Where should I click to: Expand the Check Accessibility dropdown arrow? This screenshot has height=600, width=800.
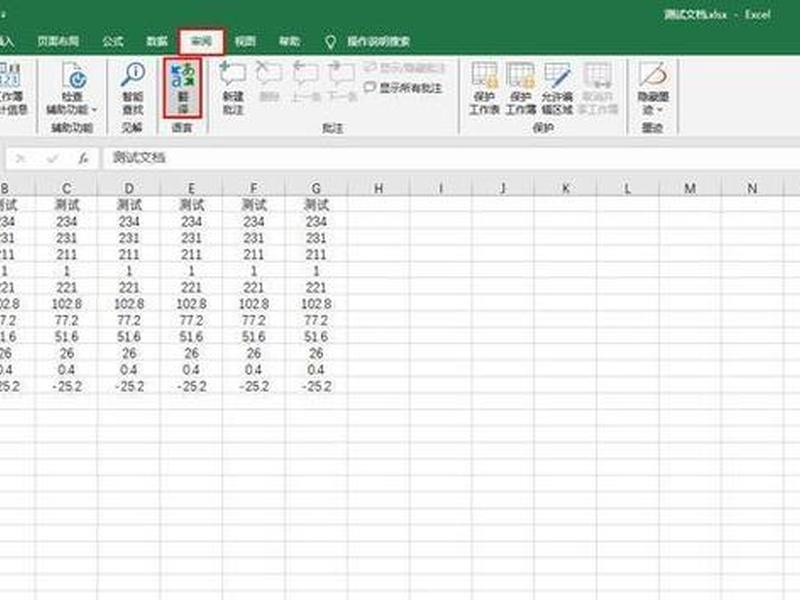point(94,110)
